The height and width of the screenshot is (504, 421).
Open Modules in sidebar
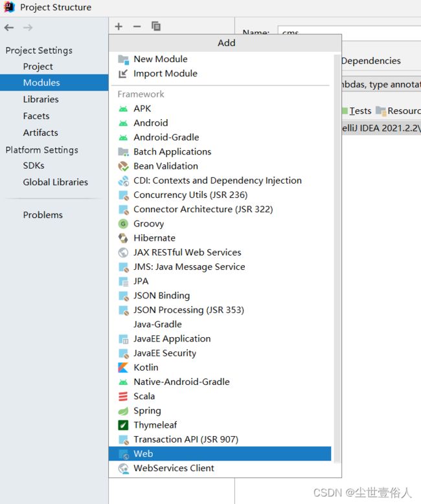[54, 83]
